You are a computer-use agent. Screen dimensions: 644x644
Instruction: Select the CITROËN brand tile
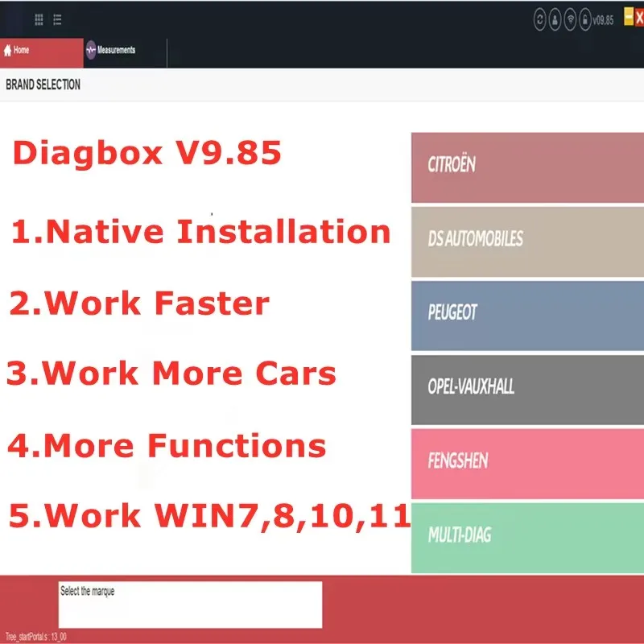click(x=527, y=167)
